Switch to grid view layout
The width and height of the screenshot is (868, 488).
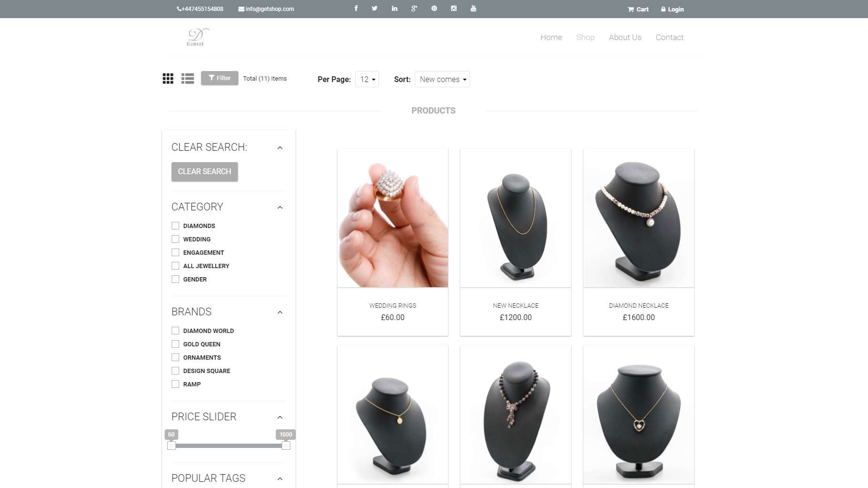coord(168,79)
